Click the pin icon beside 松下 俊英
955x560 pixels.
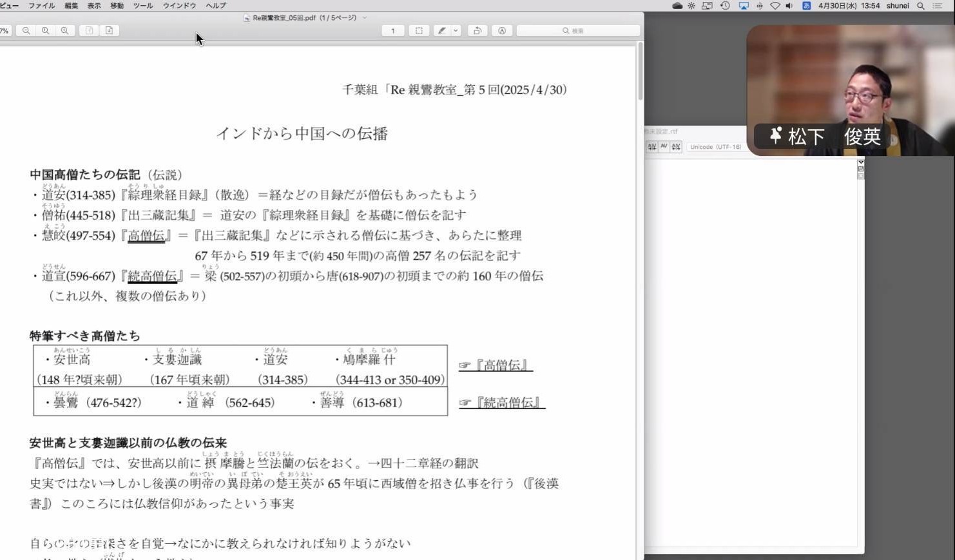pos(776,135)
